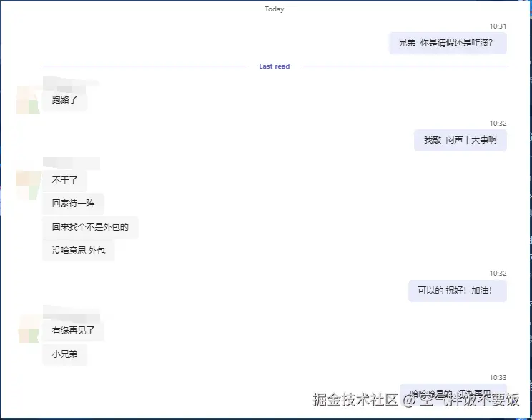Select the 我敲 闷声干大事啊 message
The width and height of the screenshot is (532, 420).
pos(460,140)
